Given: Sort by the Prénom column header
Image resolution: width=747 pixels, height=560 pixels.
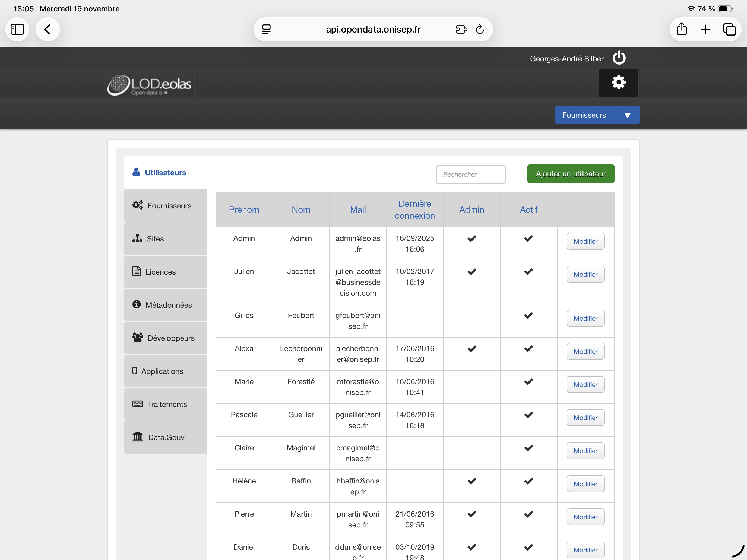Looking at the screenshot, I should (244, 210).
